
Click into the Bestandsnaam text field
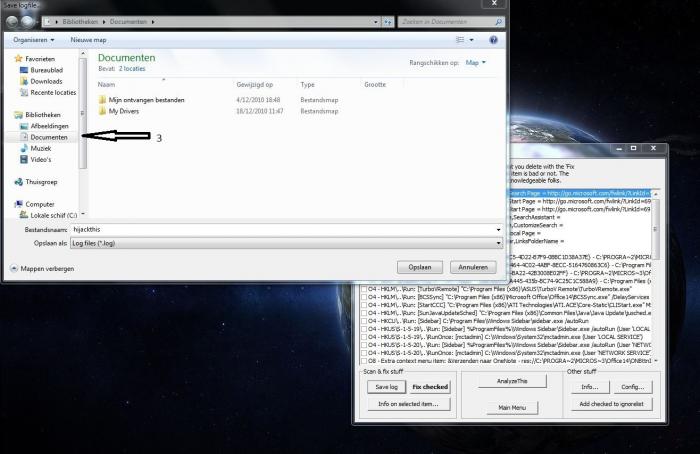point(282,229)
